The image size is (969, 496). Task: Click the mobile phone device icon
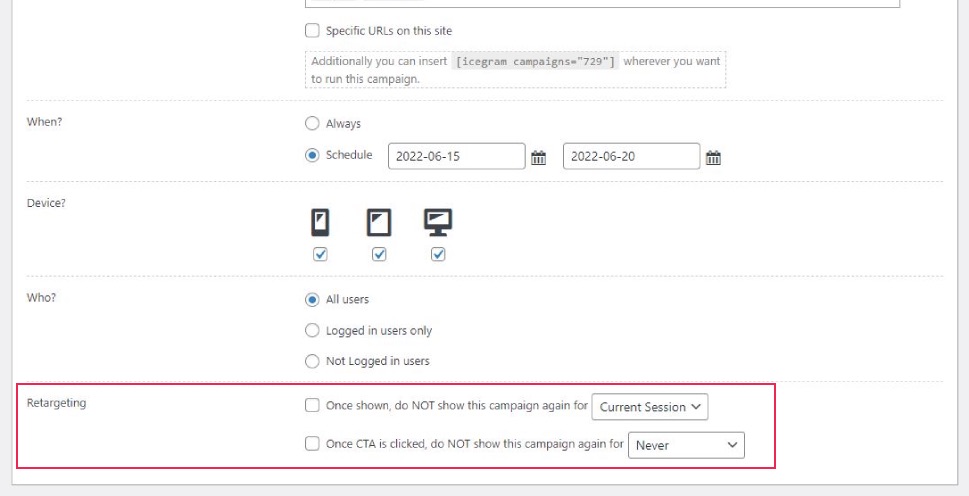320,222
